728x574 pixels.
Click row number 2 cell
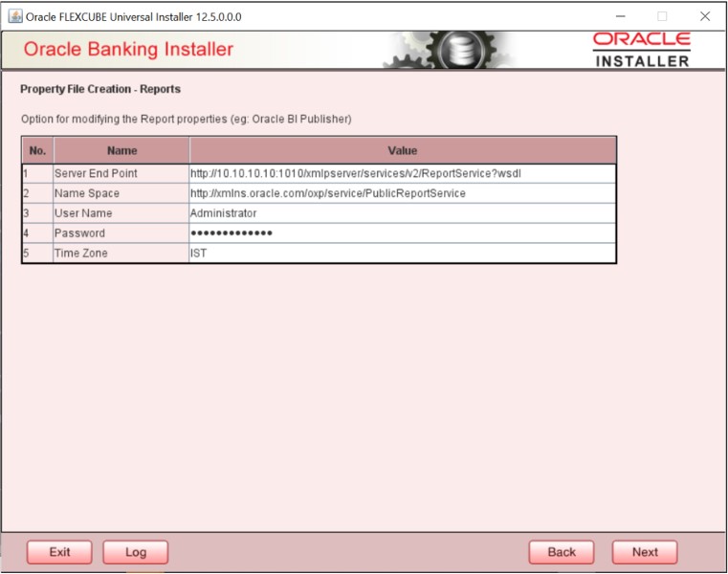(x=37, y=193)
